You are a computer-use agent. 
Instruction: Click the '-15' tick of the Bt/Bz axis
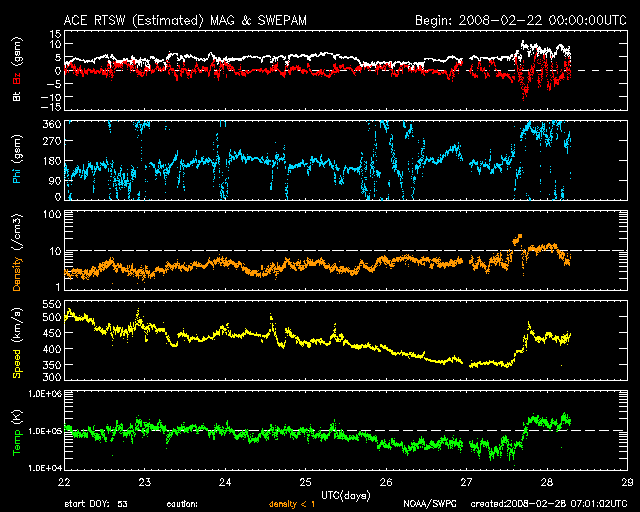pos(51,107)
